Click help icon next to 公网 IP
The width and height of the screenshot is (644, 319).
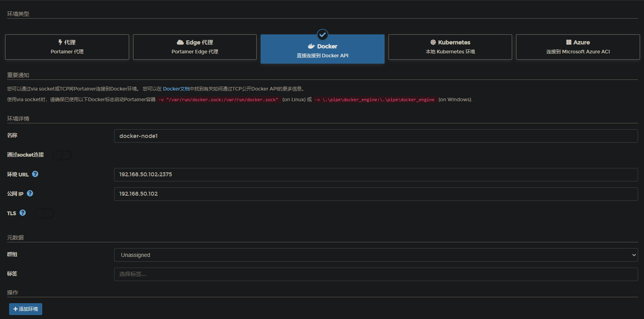tap(30, 193)
